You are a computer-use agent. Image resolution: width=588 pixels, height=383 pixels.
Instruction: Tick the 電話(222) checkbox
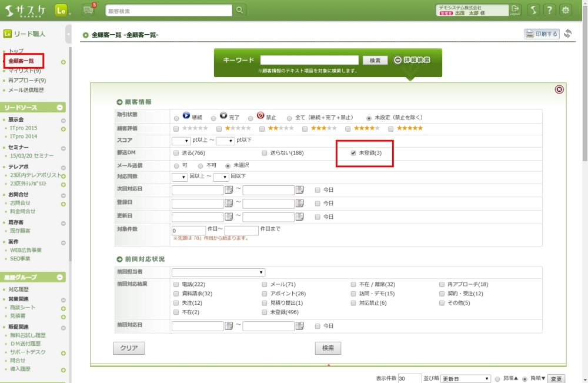176,284
